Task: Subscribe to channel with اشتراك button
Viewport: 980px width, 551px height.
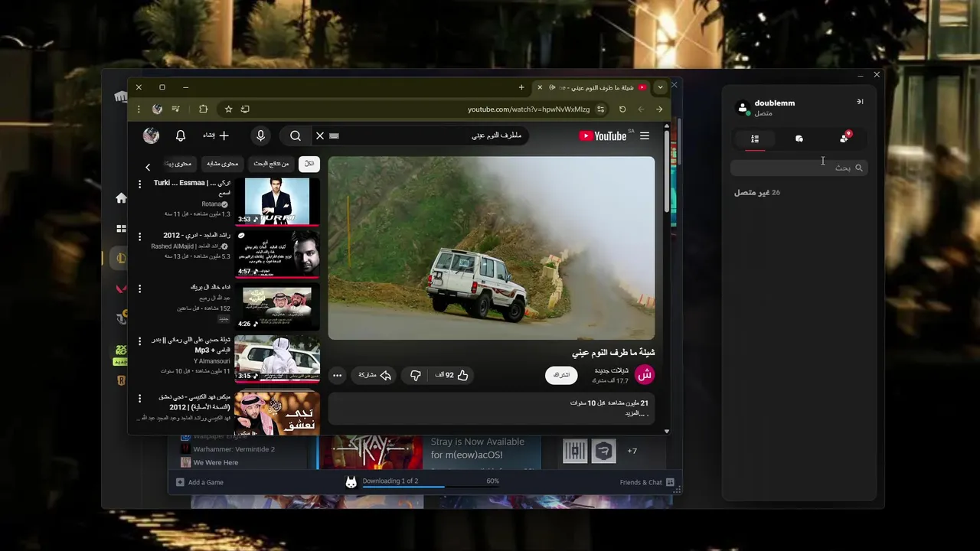Action: point(561,375)
